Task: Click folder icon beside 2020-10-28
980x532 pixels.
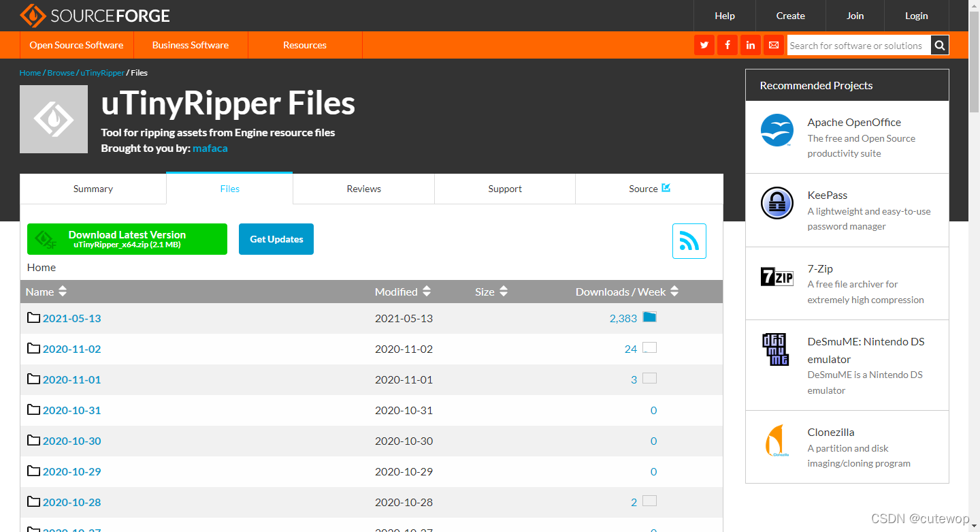Action: [34, 501]
